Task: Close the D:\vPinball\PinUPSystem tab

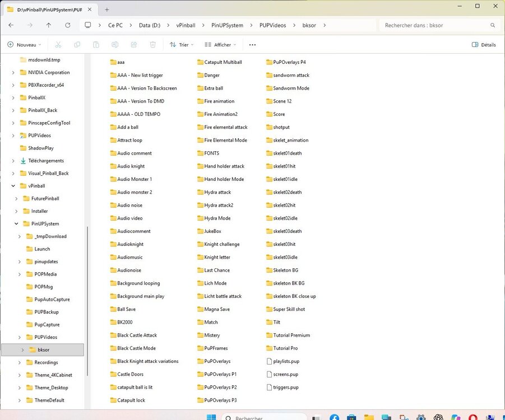Action: [x=90, y=10]
